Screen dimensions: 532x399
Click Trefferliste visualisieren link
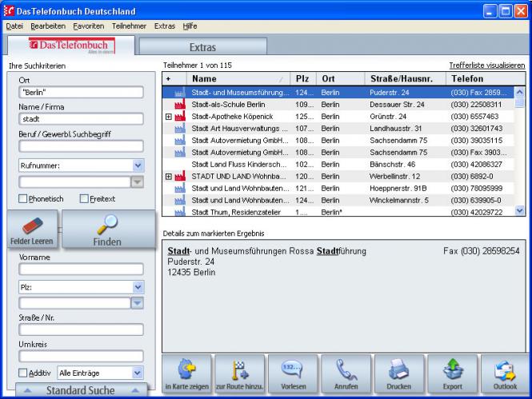coord(487,66)
